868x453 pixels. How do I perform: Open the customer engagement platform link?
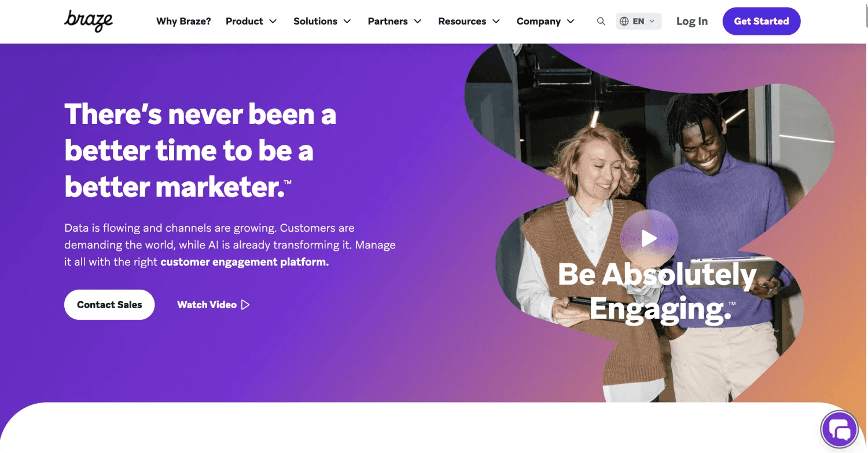[x=243, y=262]
